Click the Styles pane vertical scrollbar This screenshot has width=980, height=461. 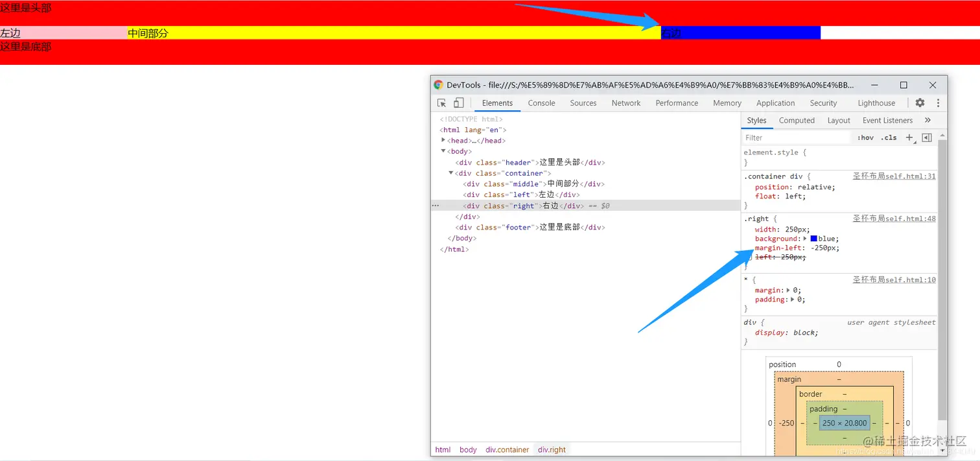pyautogui.click(x=942, y=279)
